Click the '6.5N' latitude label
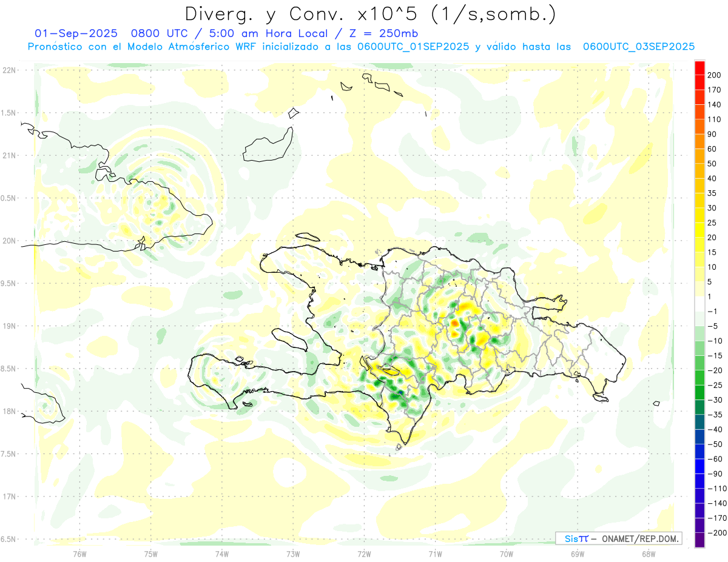728x562 pixels. point(9,539)
